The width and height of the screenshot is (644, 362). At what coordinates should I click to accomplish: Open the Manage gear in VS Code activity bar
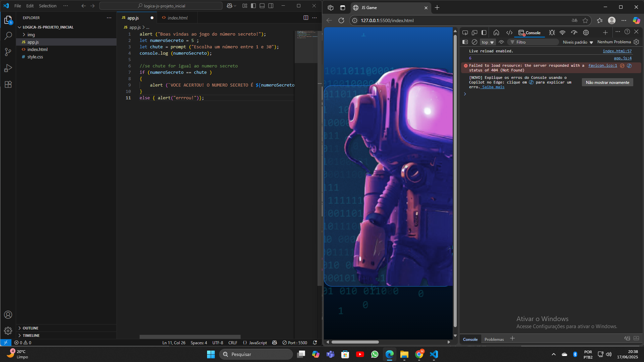8,331
